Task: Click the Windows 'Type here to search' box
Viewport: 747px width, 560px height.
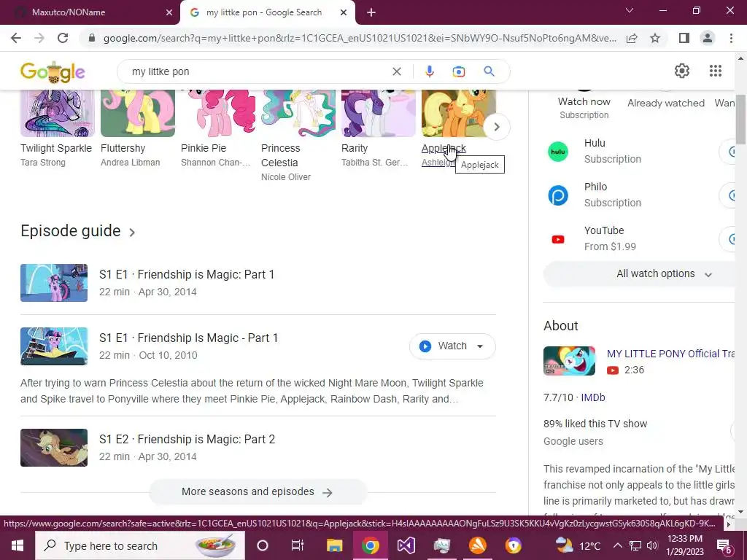Action: point(140,545)
